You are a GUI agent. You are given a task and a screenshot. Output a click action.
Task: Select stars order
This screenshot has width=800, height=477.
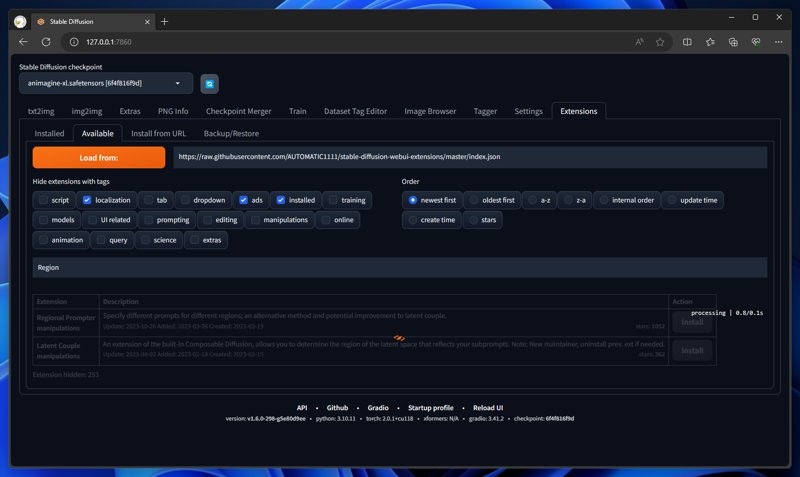[x=473, y=220]
